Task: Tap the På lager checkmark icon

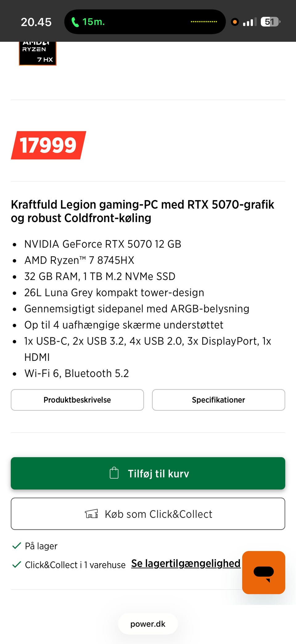Action: tap(16, 546)
